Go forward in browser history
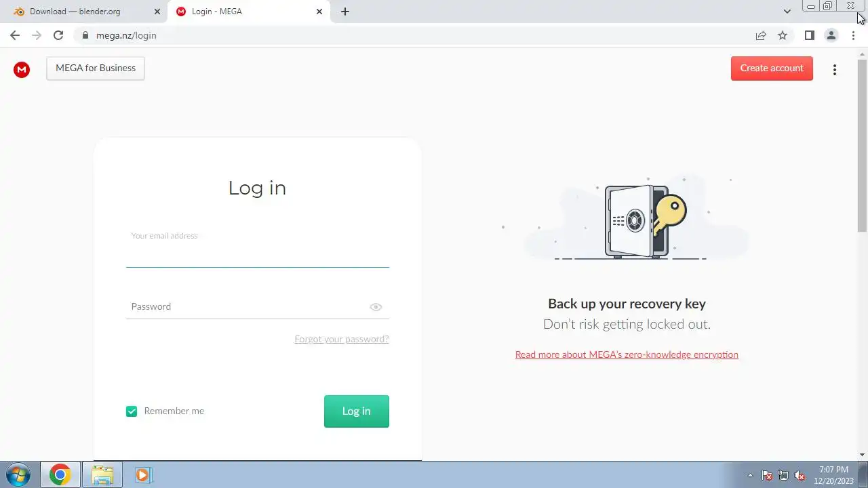This screenshot has height=488, width=868. [x=37, y=35]
